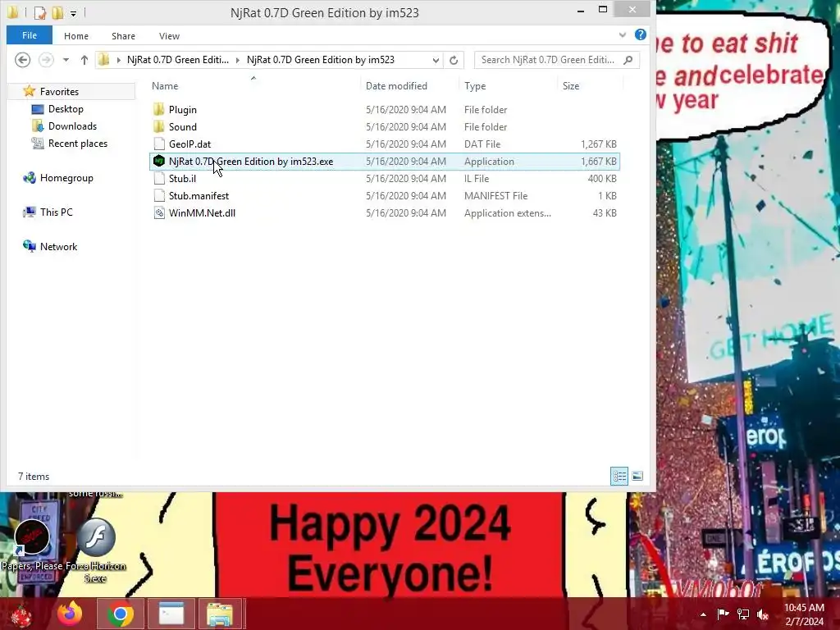The width and height of the screenshot is (840, 630).
Task: Select the WinMM.Net.dll file
Action: (202, 212)
